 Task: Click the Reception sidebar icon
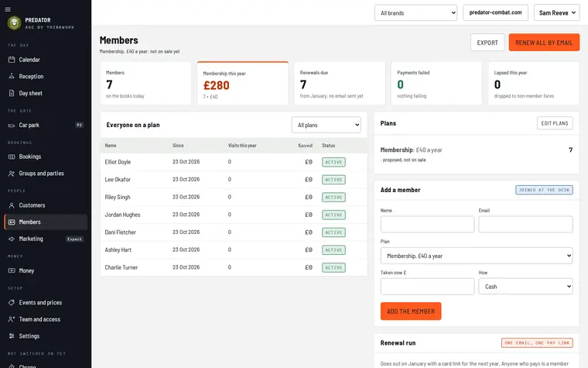[x=12, y=76]
